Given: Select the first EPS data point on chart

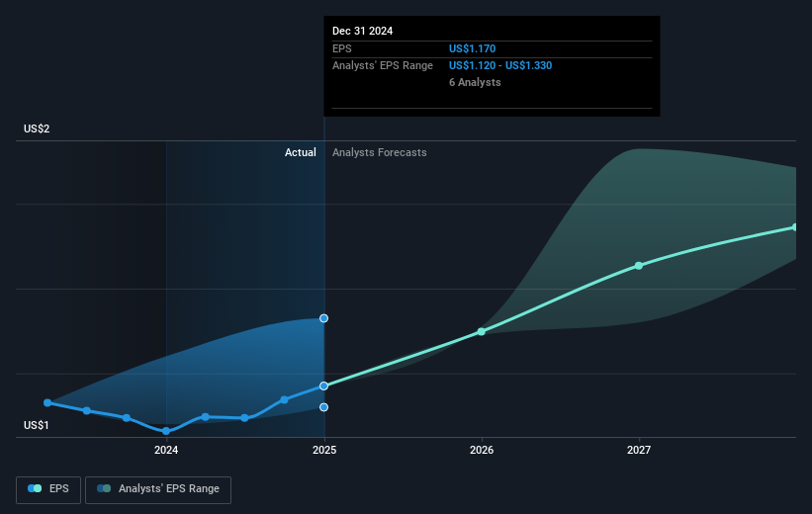Looking at the screenshot, I should [47, 402].
